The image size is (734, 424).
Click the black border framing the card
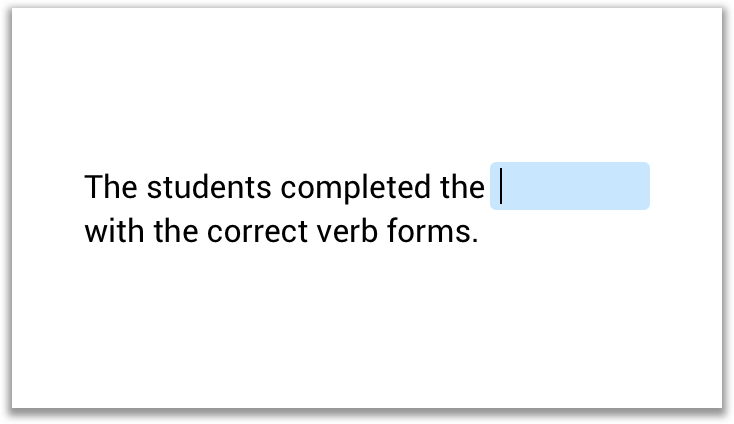(x=366, y=415)
